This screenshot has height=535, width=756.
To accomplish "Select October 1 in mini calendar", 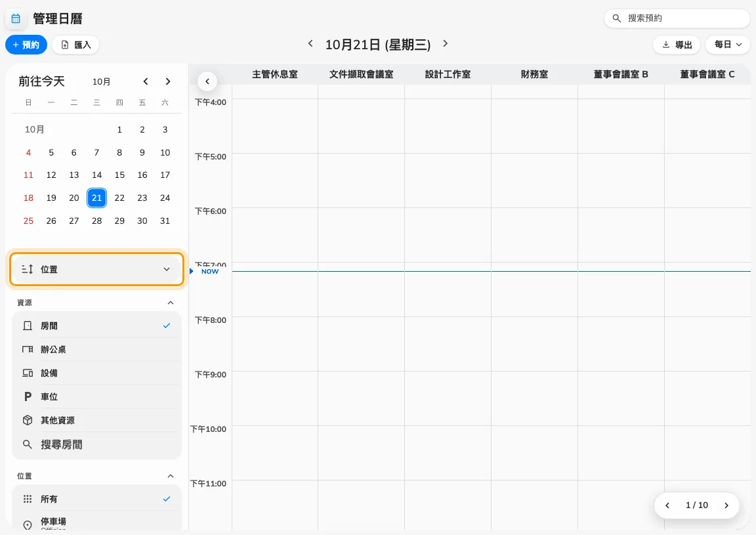I will [x=119, y=129].
